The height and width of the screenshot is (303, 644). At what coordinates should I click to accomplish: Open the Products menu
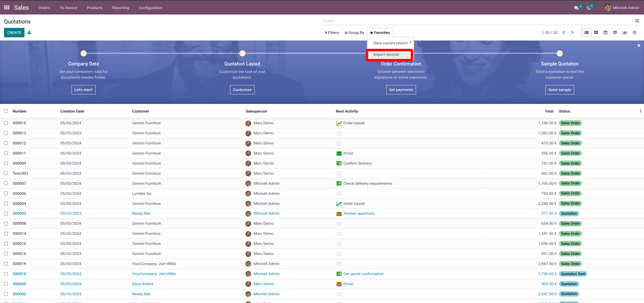(95, 8)
